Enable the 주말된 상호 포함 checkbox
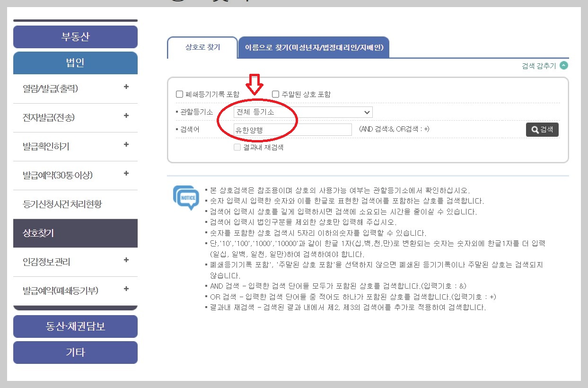Image resolution: width=588 pixels, height=388 pixels. click(276, 94)
